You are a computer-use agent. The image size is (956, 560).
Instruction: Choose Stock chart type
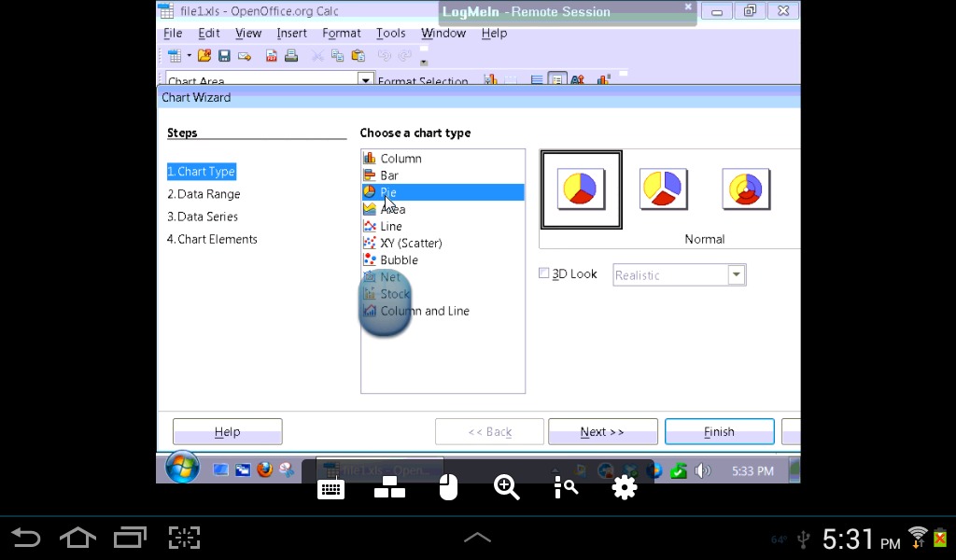443,294
